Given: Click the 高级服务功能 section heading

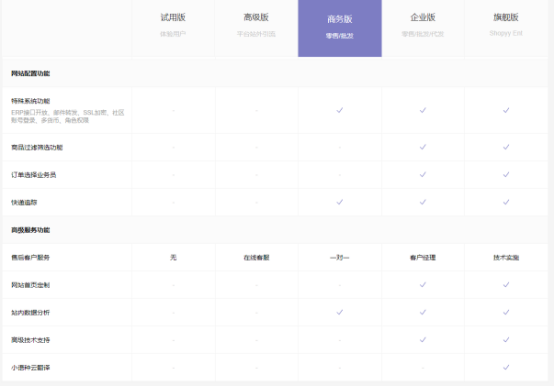Looking at the screenshot, I should 30,230.
